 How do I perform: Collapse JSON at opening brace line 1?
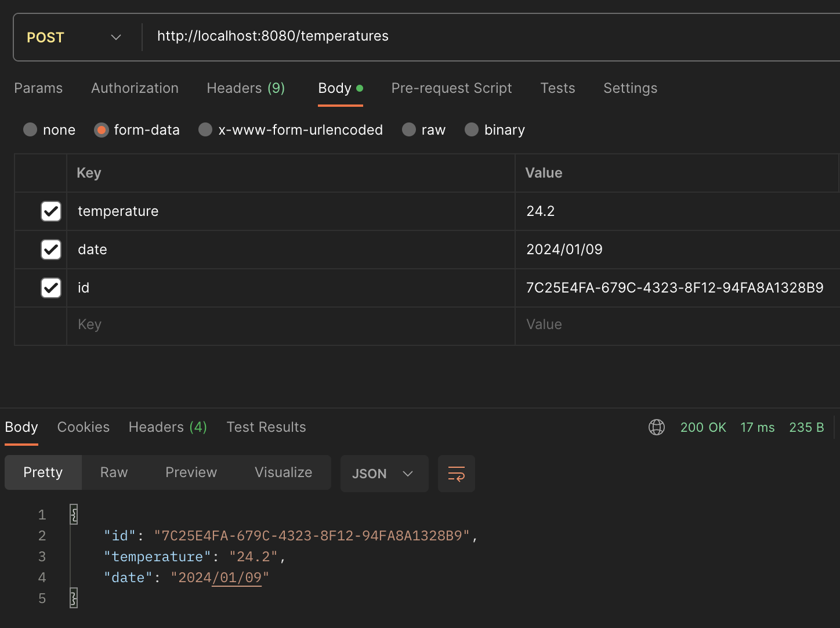click(x=74, y=514)
